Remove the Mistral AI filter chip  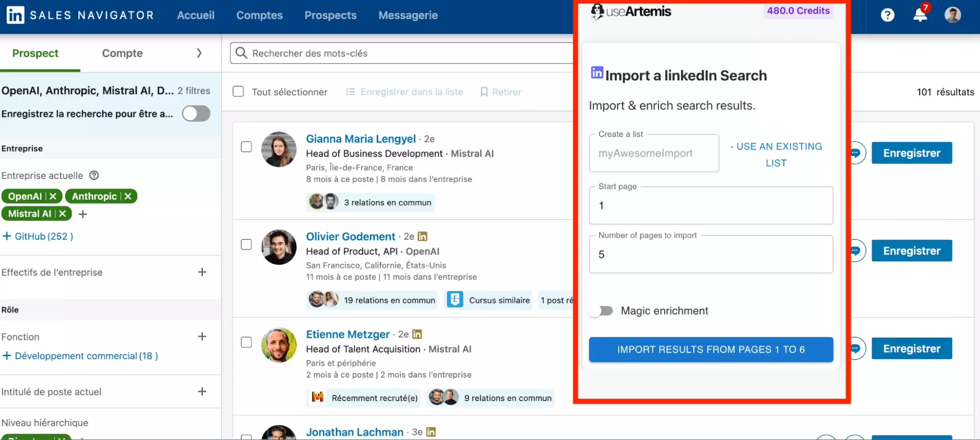tap(62, 213)
